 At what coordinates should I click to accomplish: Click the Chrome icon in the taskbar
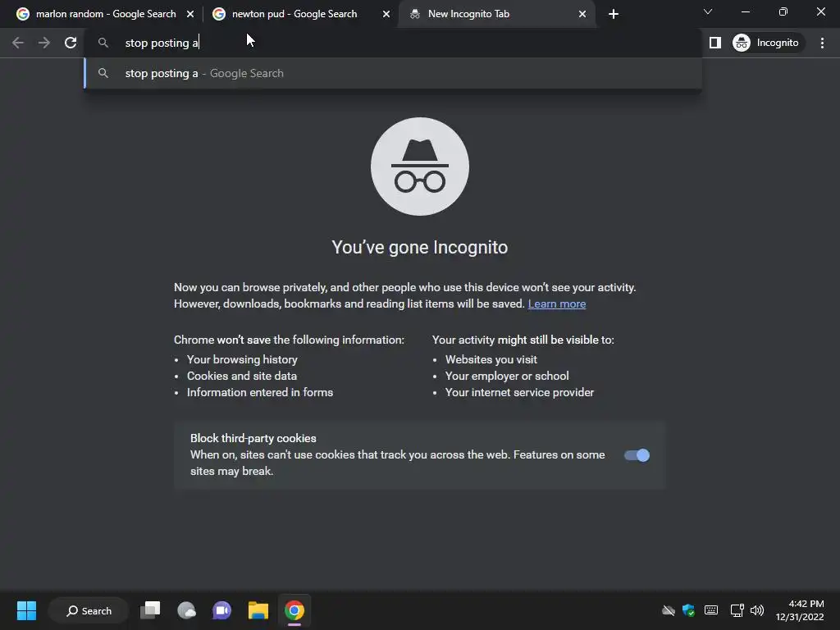coord(294,610)
